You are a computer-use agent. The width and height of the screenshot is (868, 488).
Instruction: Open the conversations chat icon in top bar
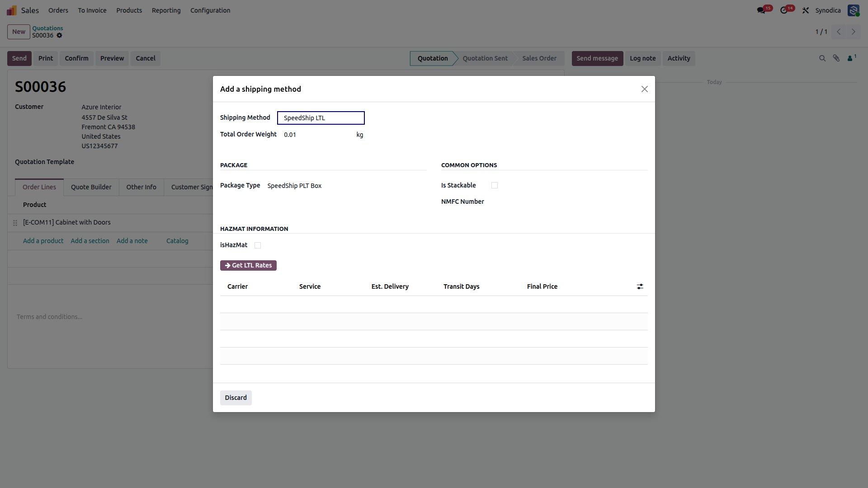[761, 10]
